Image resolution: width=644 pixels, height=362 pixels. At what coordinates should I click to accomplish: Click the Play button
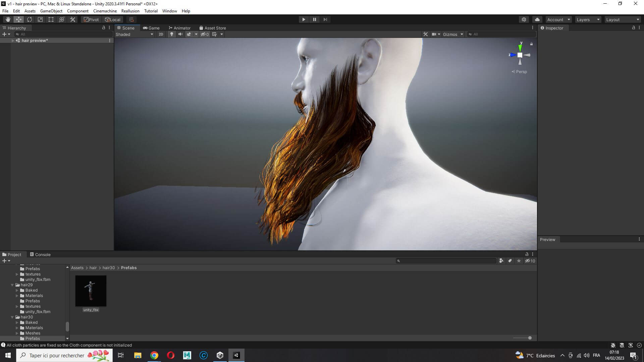[x=304, y=19]
